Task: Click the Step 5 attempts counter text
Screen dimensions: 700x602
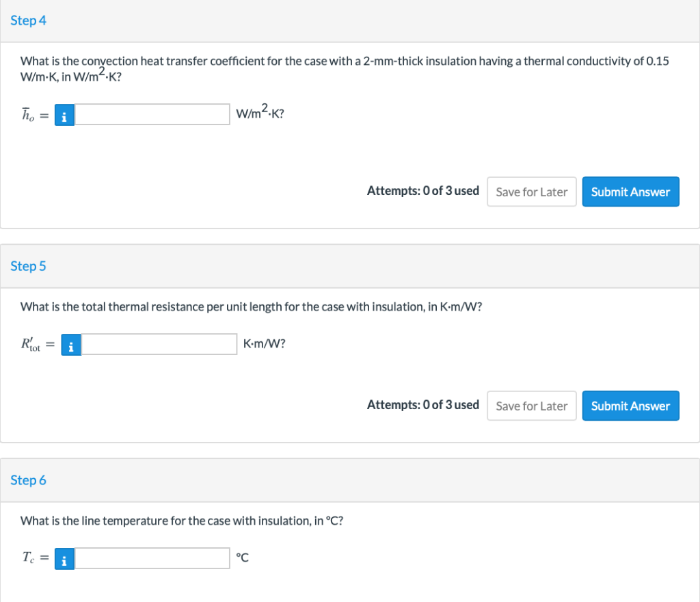Action: pos(422,405)
